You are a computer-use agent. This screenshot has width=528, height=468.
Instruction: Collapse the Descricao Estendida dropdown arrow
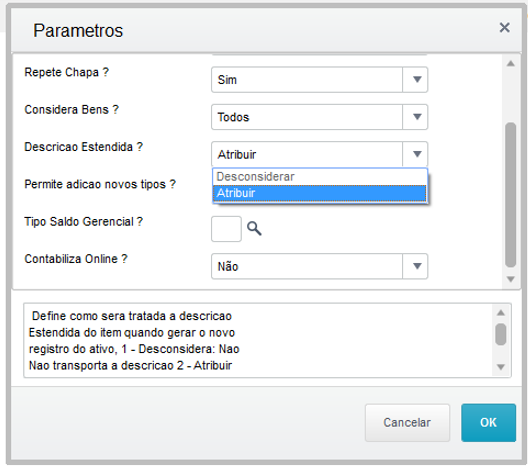click(417, 154)
